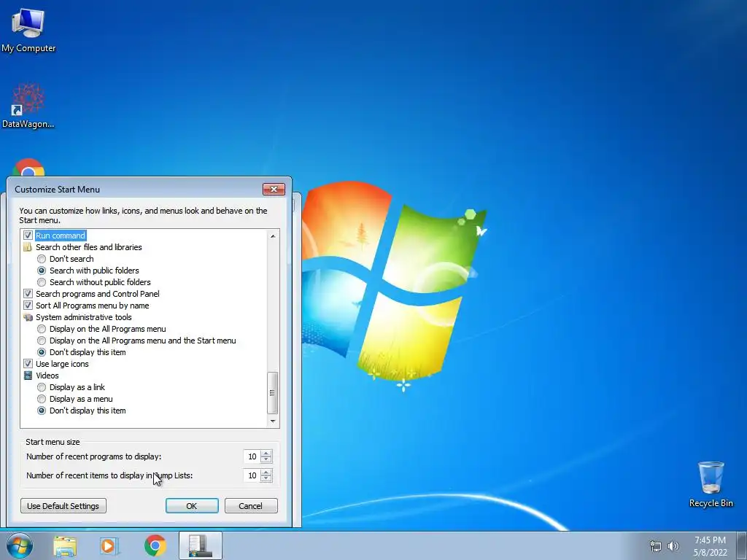Confirm the dialog with OK
The image size is (747, 560).
pos(192,506)
